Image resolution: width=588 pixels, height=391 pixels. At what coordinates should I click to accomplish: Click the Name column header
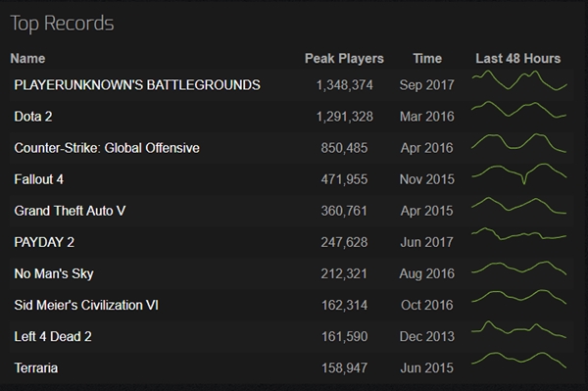[27, 59]
